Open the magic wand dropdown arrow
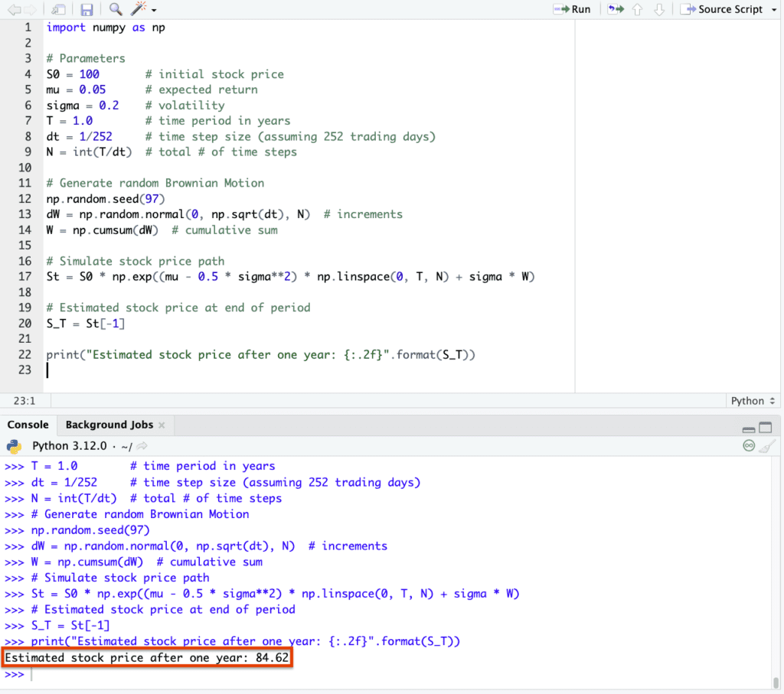The height and width of the screenshot is (694, 784). pos(154,11)
